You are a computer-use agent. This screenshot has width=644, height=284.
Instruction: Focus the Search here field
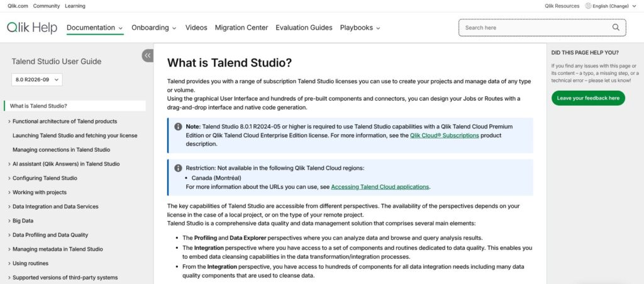point(542,28)
